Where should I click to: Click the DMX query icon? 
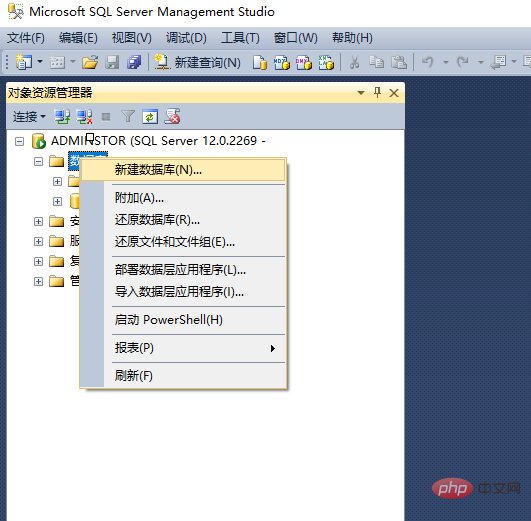click(304, 62)
